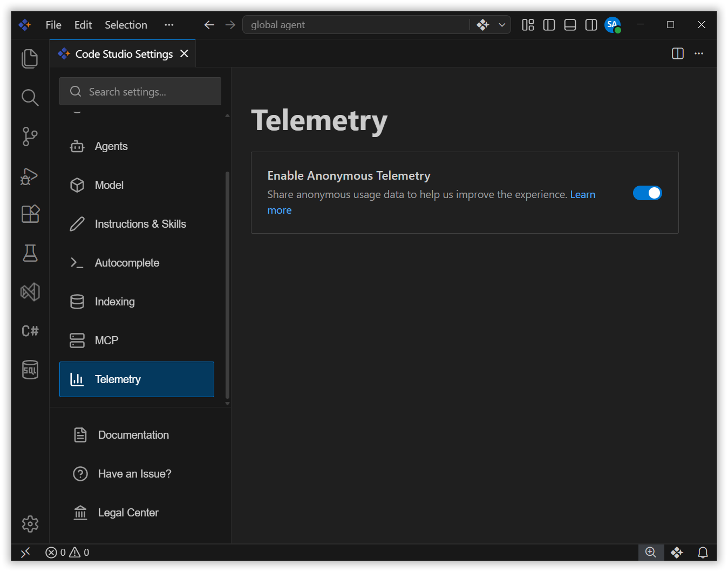Customize layout from the title bar

click(528, 25)
